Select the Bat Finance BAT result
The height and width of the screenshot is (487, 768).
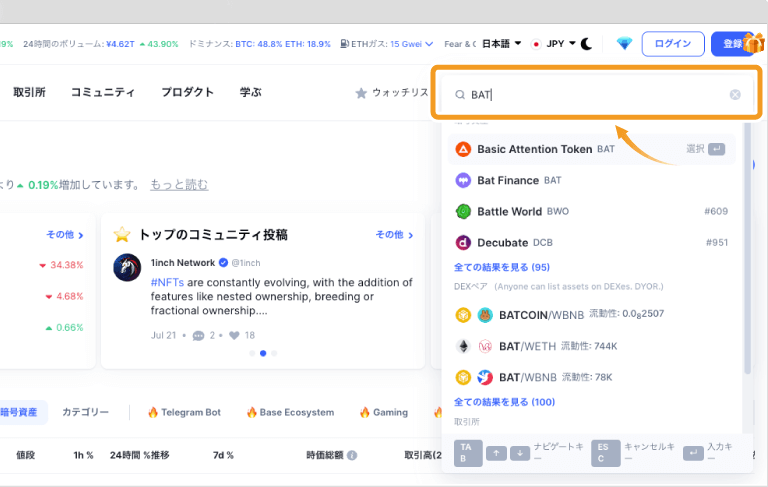(x=592, y=180)
